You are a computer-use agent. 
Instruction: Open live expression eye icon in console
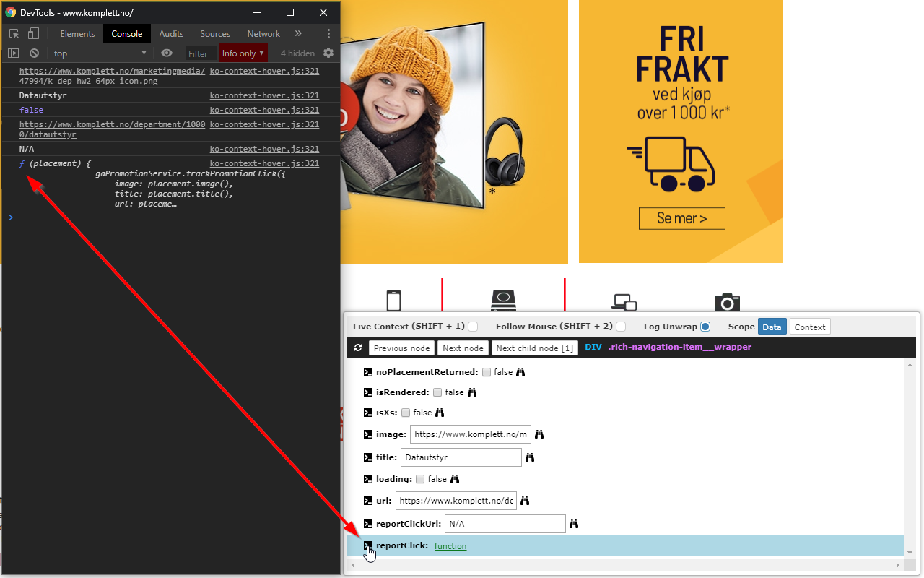[x=167, y=53]
